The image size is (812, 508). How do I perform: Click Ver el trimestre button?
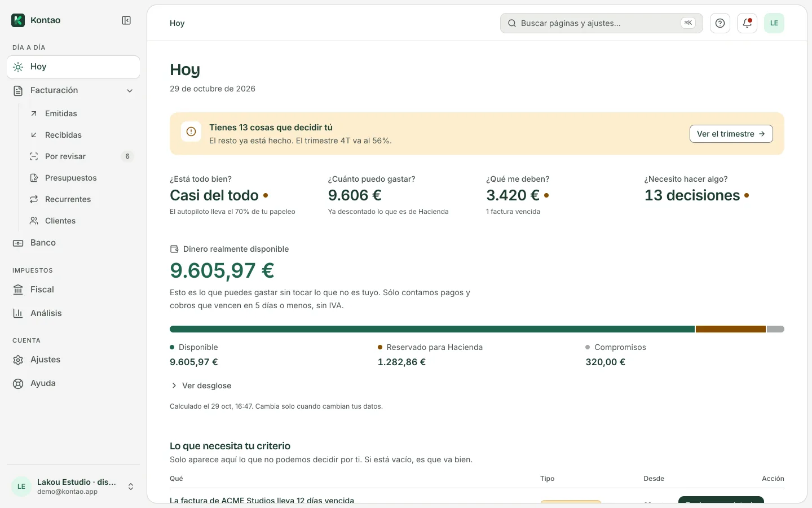731,134
